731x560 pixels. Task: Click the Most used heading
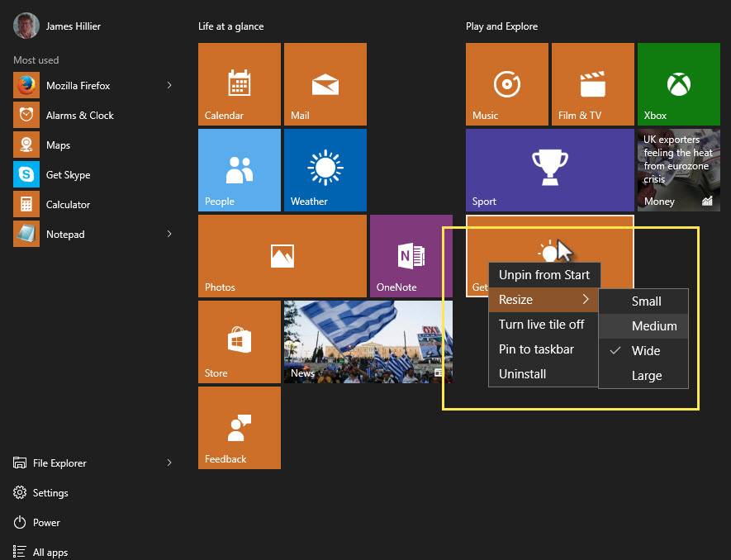(36, 60)
